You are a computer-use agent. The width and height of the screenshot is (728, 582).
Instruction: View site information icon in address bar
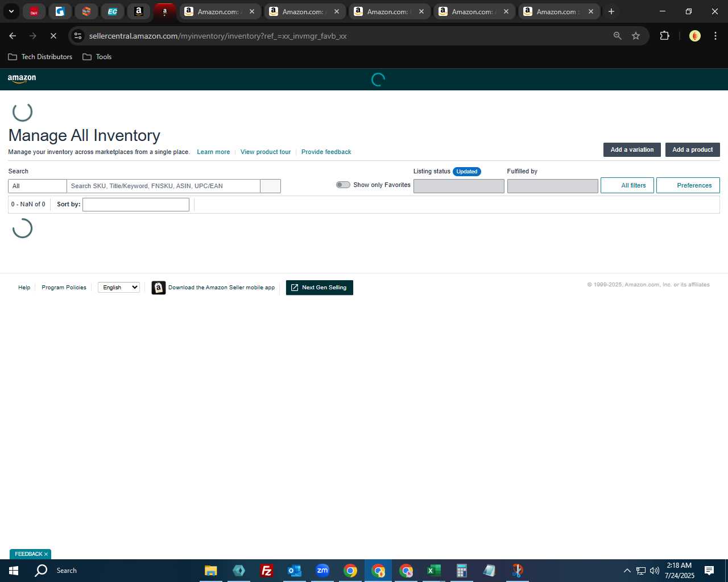[x=78, y=36]
